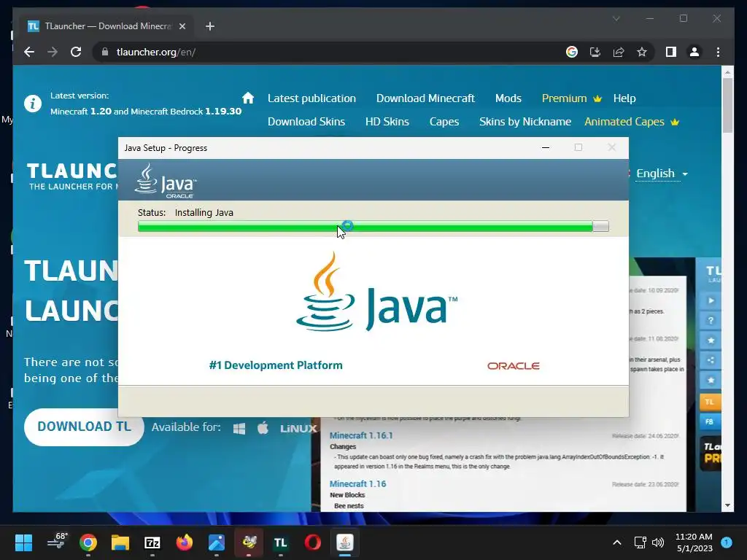Image resolution: width=747 pixels, height=560 pixels.
Task: Open the Google icon in address bar
Action: (572, 52)
